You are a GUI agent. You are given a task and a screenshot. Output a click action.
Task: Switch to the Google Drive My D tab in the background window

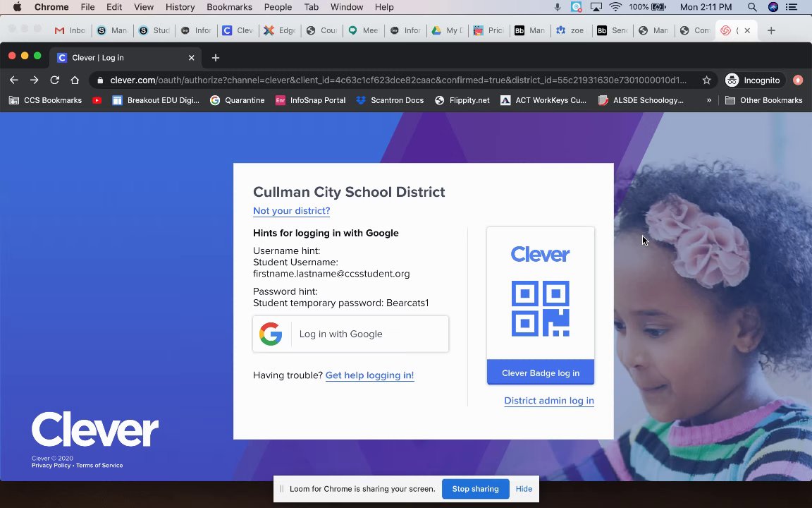click(x=448, y=30)
